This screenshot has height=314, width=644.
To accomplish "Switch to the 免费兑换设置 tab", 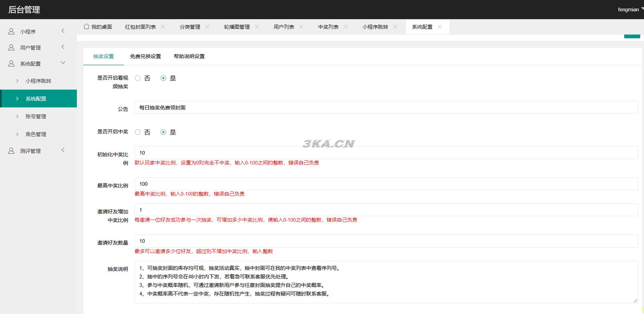I will click(x=145, y=56).
